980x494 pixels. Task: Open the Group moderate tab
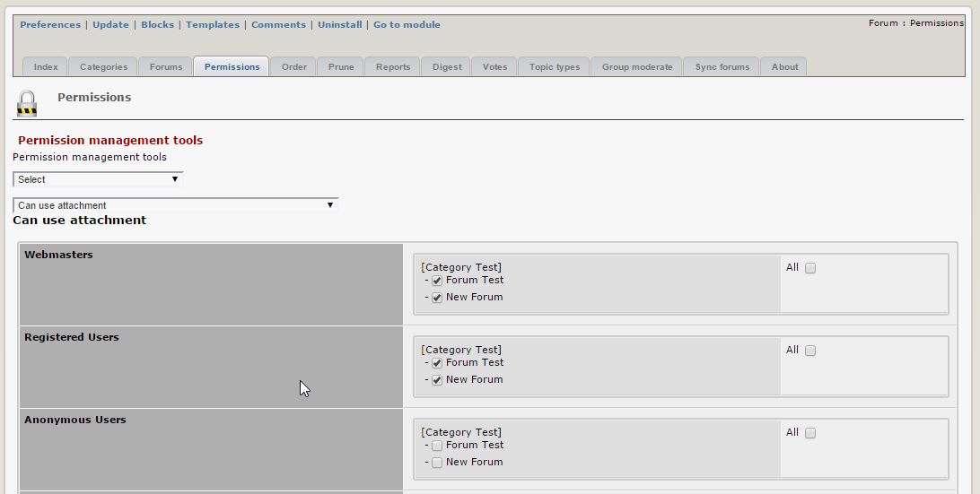click(x=637, y=67)
